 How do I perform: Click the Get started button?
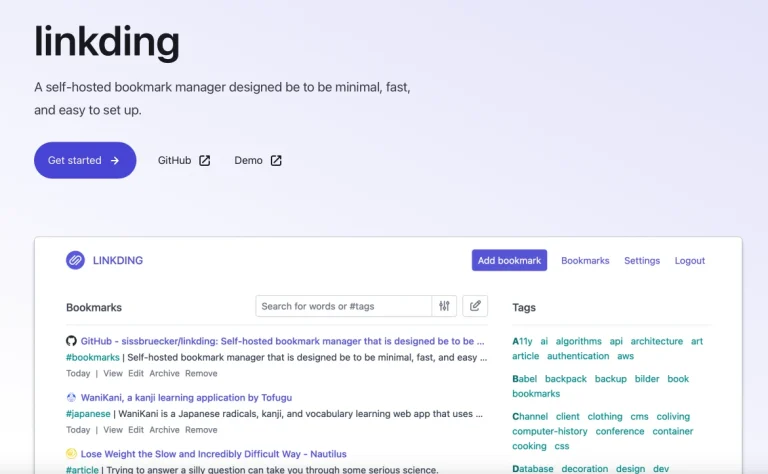[85, 160]
